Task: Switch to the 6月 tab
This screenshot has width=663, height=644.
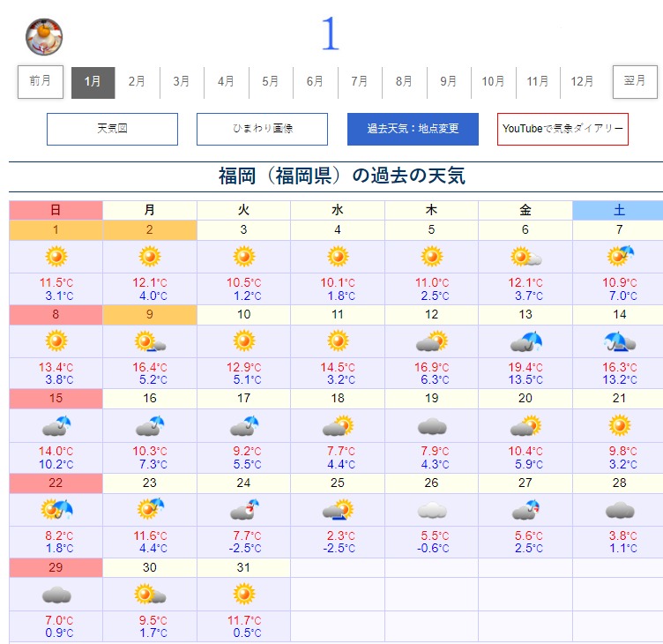Action: pos(315,83)
